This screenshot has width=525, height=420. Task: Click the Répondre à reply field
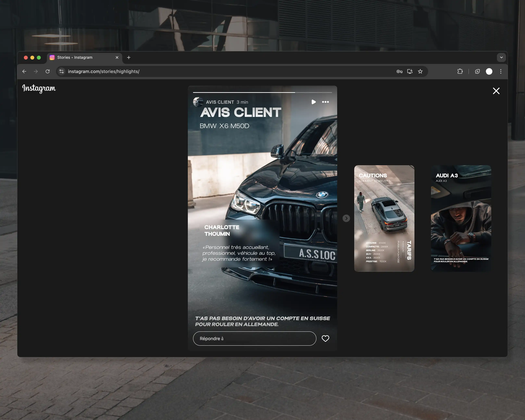pos(255,338)
